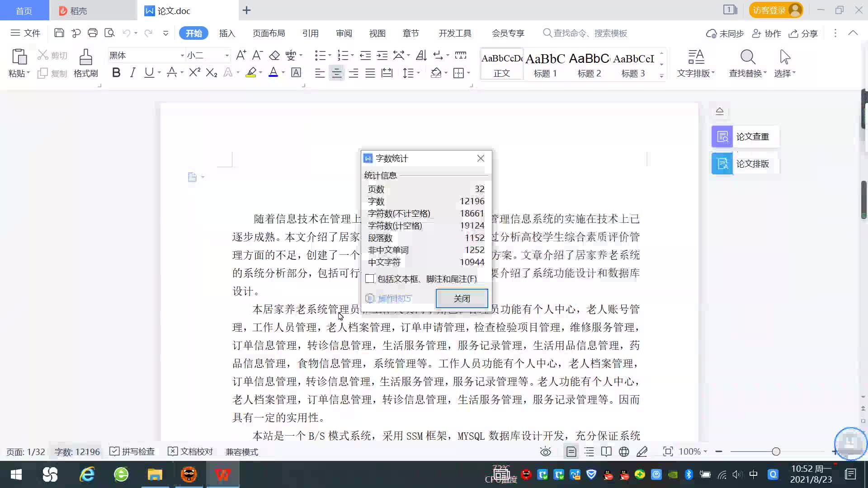Click the zoom slider handle
This screenshot has width=868, height=488.
pos(776,452)
